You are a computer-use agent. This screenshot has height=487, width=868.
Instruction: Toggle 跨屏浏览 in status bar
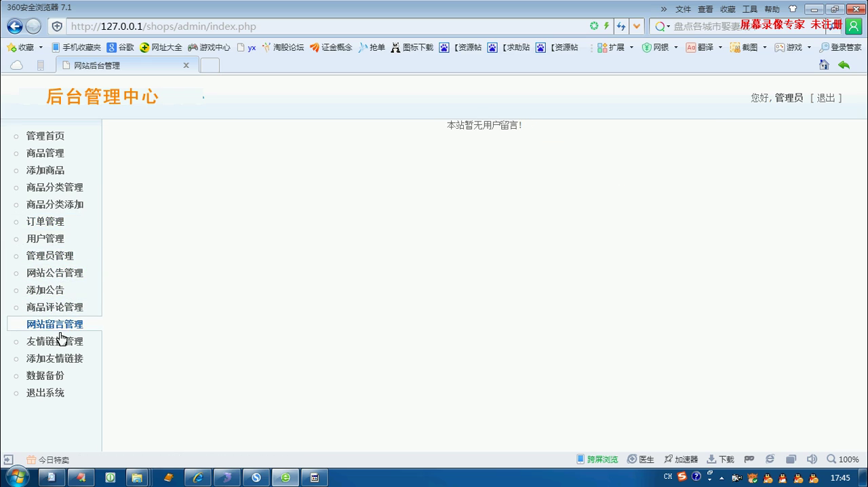pyautogui.click(x=597, y=459)
